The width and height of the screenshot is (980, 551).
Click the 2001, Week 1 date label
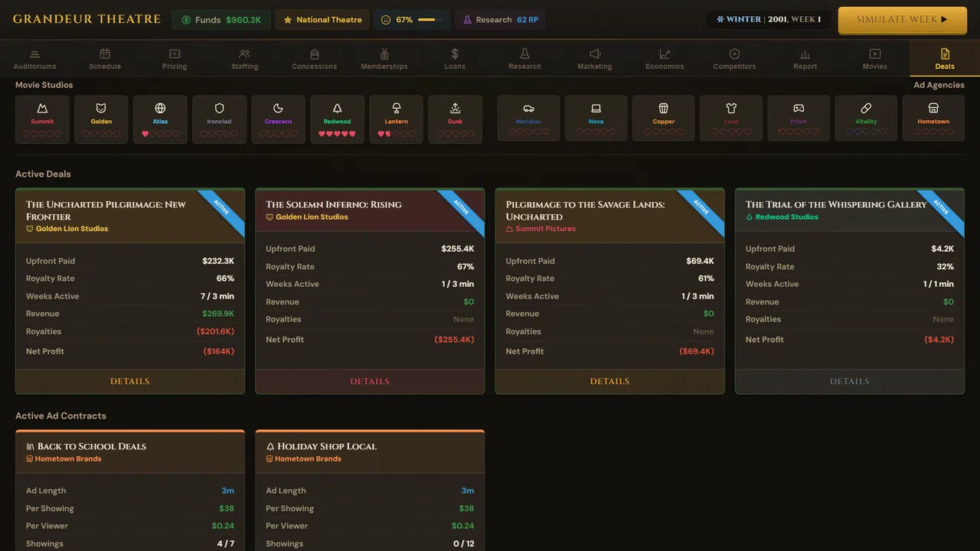tap(794, 19)
